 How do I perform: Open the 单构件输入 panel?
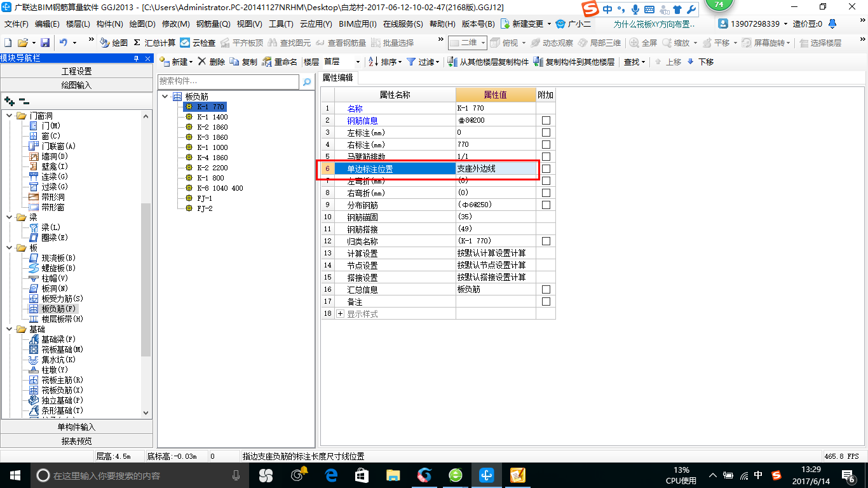[x=76, y=427]
